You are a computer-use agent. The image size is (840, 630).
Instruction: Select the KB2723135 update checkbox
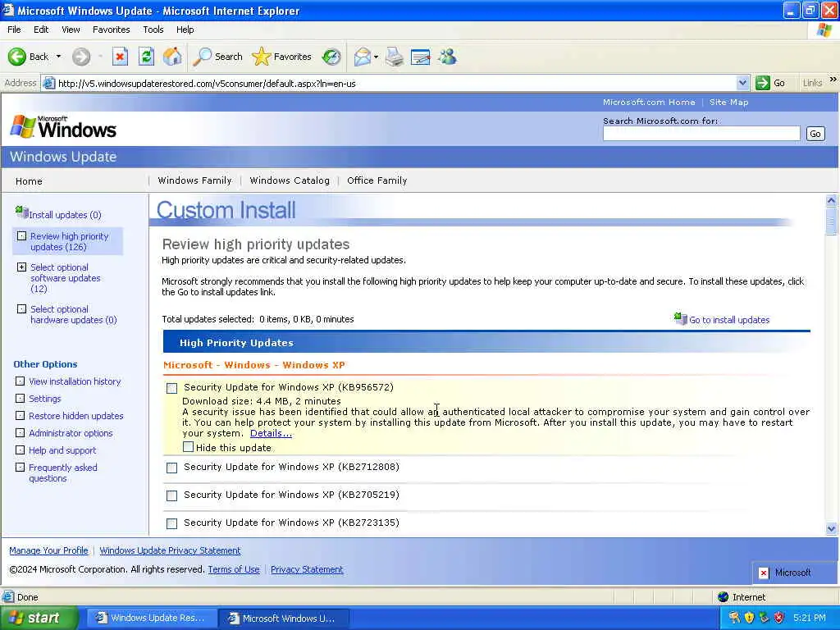click(172, 523)
